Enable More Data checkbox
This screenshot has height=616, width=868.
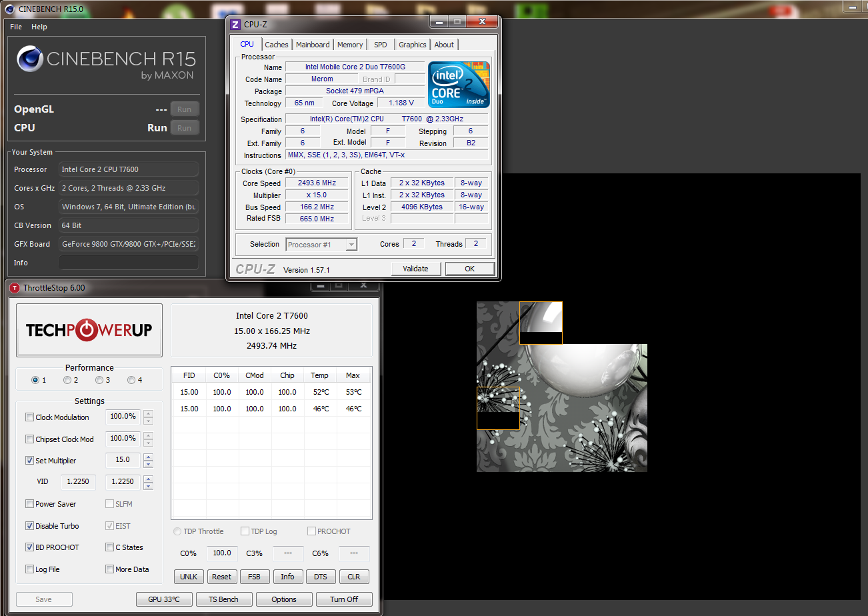pos(109,569)
